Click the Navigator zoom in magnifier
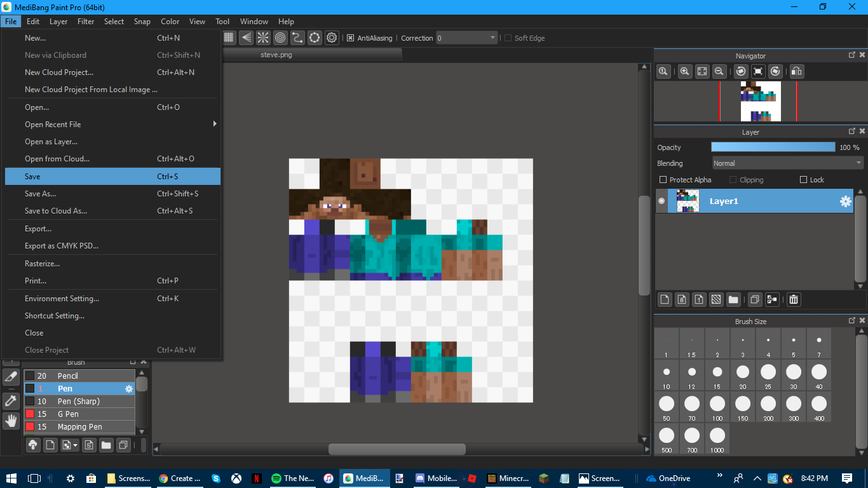 pos(684,72)
